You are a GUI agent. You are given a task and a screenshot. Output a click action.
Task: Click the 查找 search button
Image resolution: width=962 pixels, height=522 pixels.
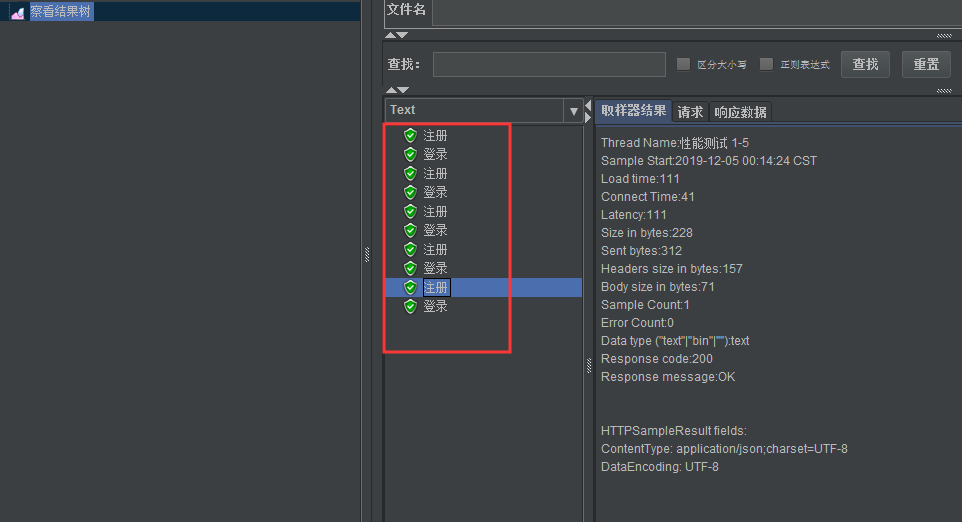865,64
